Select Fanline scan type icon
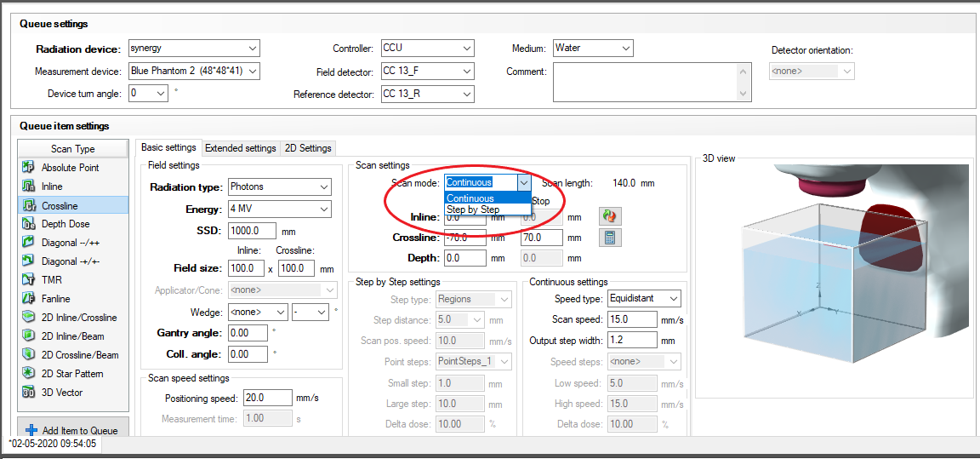This screenshot has width=980, height=459. (x=28, y=299)
